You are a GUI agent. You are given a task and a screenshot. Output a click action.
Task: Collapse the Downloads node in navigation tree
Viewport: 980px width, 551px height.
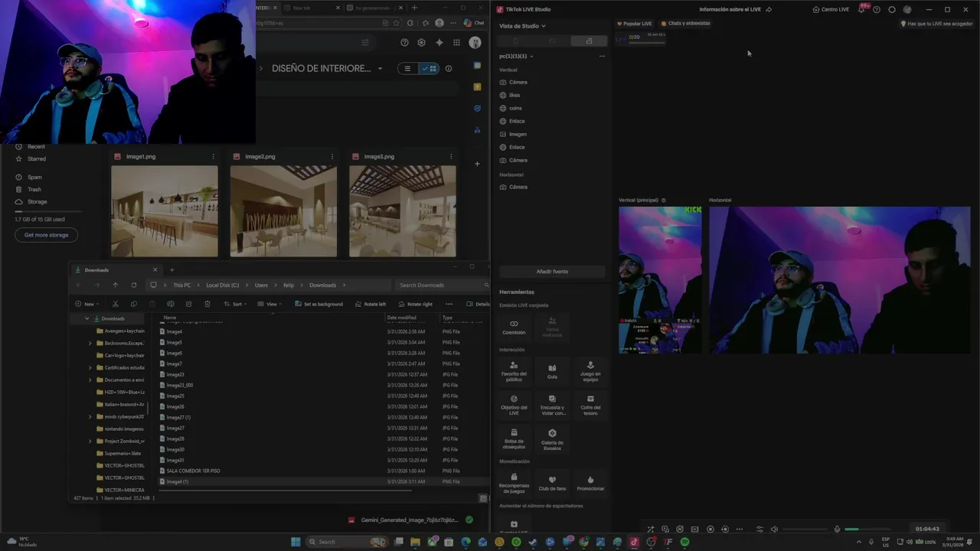[87, 318]
